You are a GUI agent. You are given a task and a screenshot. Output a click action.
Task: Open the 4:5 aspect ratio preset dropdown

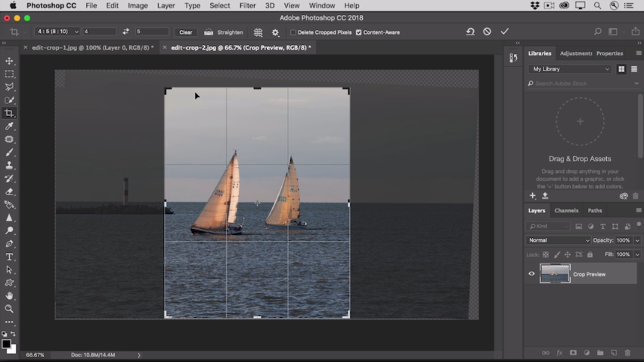pyautogui.click(x=57, y=32)
